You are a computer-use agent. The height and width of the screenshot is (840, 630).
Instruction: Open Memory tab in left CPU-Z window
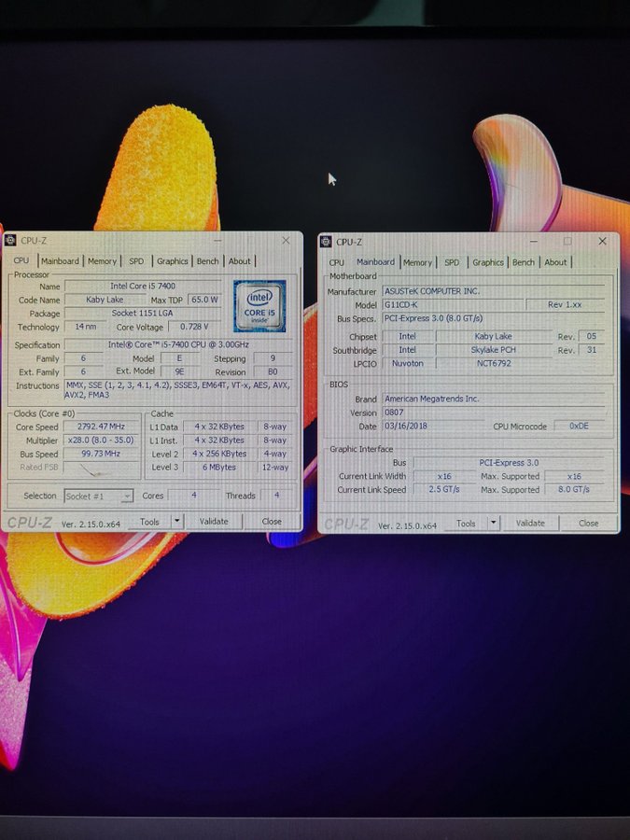102,261
